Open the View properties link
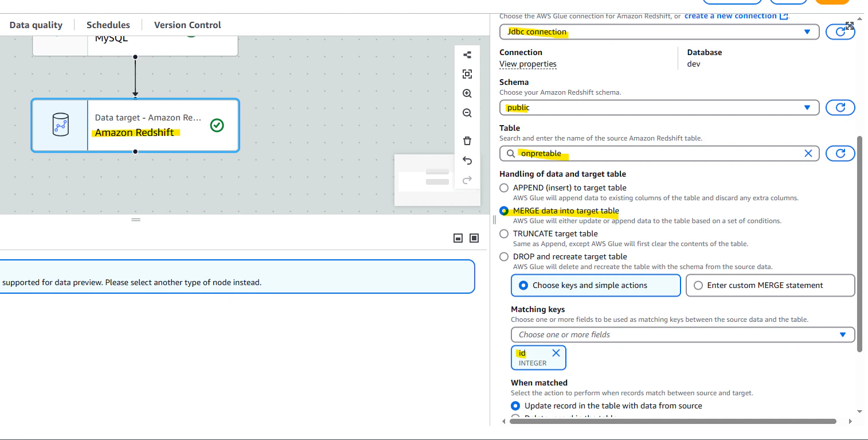Viewport: 868px width, 440px height. (528, 64)
